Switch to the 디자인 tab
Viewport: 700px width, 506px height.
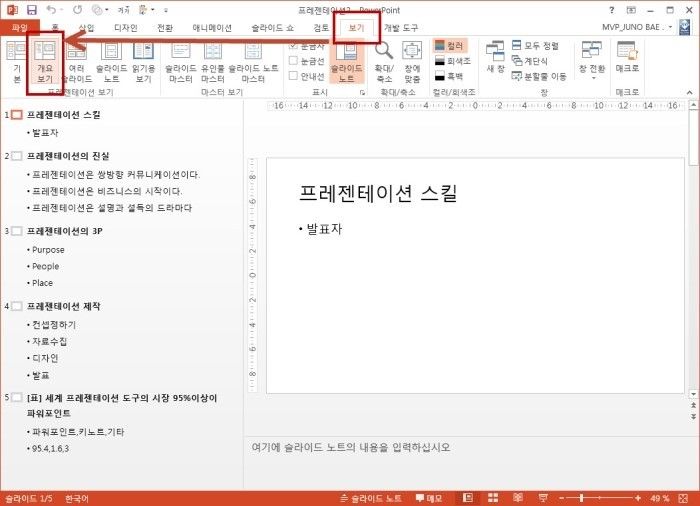[x=125, y=28]
